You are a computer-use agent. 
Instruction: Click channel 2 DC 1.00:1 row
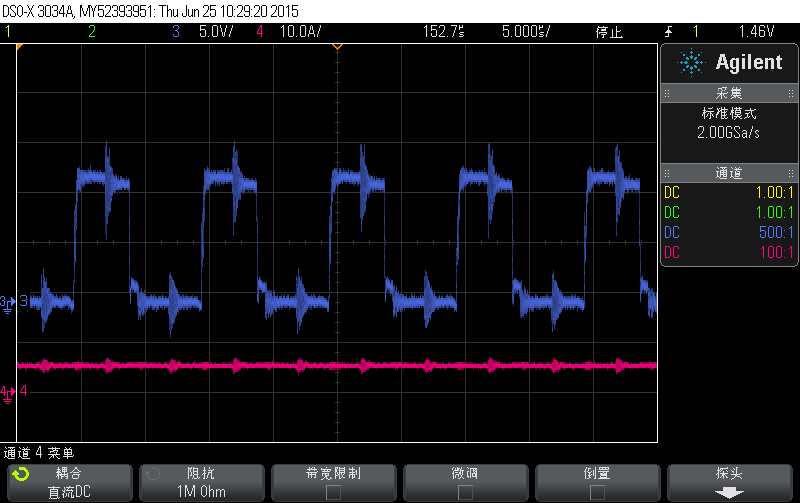coord(729,213)
